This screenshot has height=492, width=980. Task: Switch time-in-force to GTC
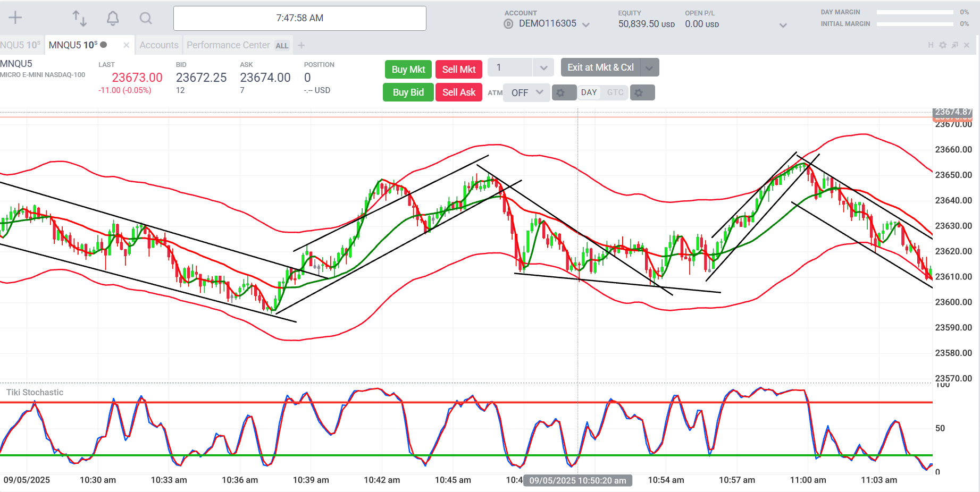(615, 92)
